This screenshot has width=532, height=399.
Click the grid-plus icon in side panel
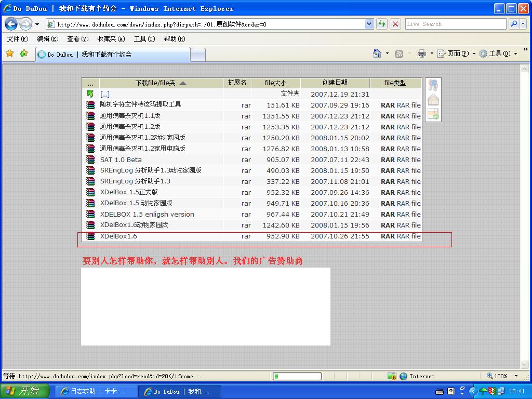coord(433,114)
